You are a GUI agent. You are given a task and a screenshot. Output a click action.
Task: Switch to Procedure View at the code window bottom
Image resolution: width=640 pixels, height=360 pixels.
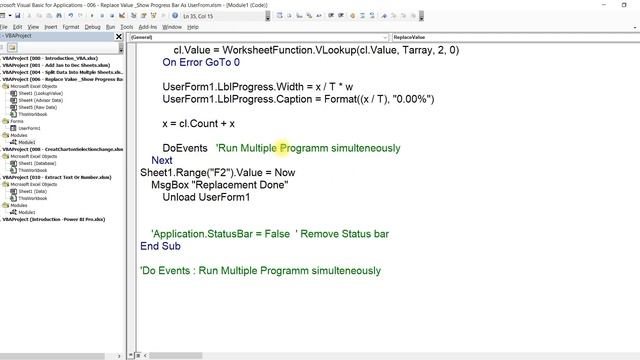point(131,355)
